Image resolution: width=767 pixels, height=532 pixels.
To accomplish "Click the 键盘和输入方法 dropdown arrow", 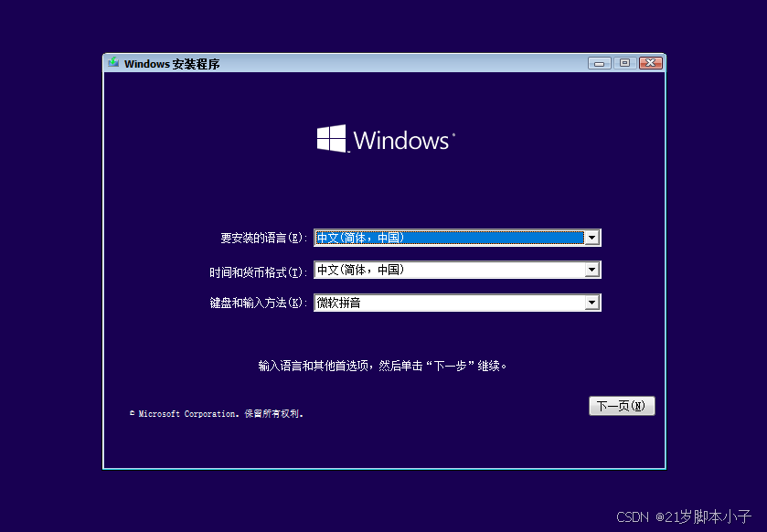I will (x=591, y=303).
